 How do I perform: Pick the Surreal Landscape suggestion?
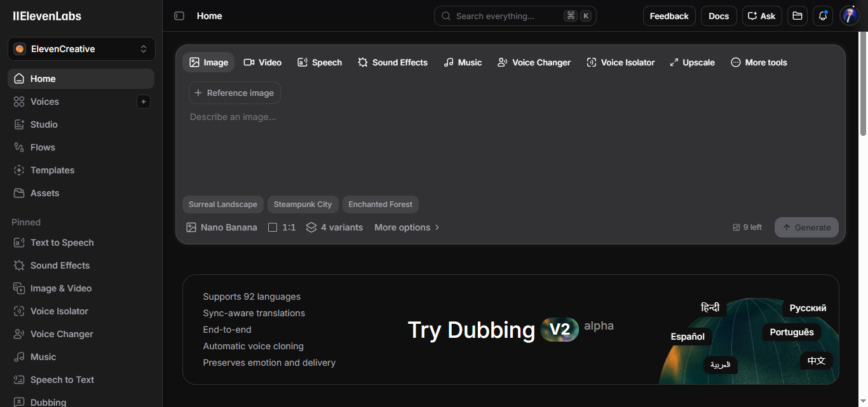(223, 204)
